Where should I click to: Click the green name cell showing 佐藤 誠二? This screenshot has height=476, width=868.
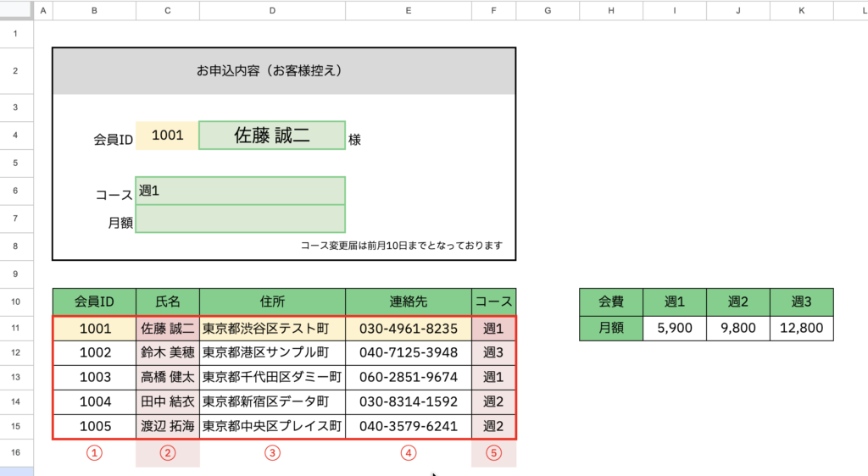coord(272,136)
